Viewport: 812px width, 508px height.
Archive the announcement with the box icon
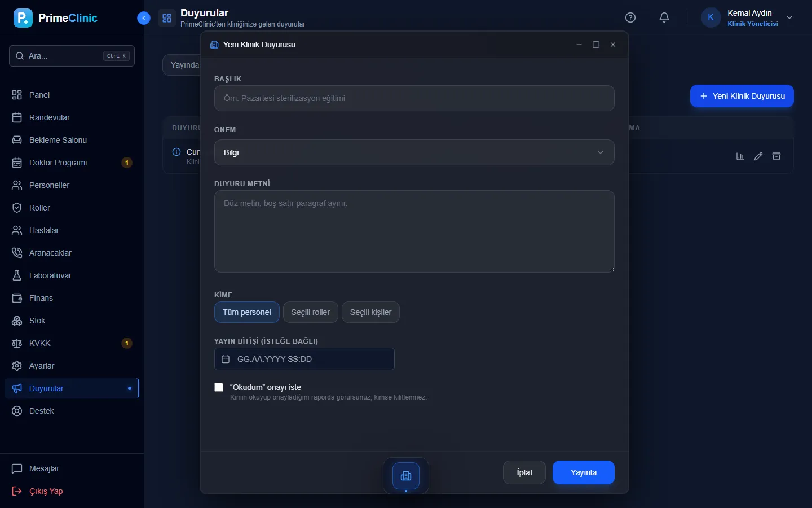[x=776, y=156]
